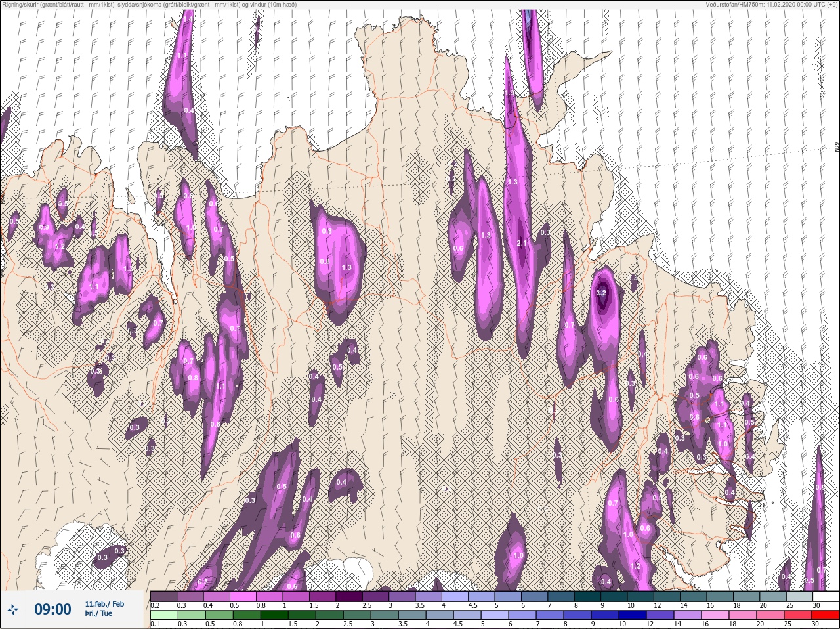Select the white swatch after 30 in upper legend

click(826, 596)
